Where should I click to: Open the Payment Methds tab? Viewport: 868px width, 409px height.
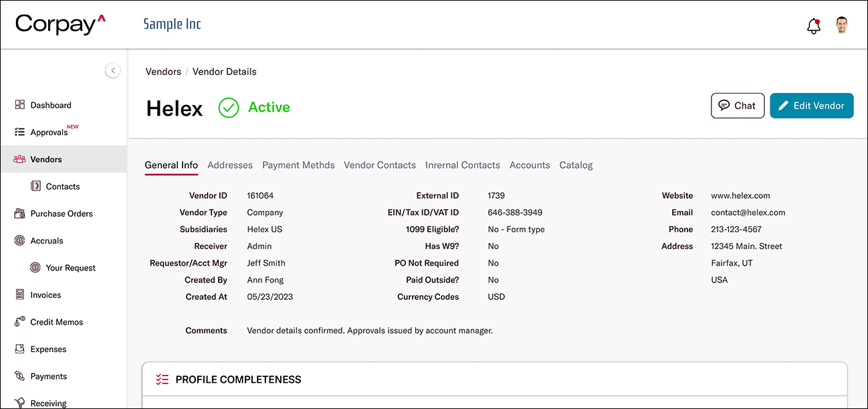click(298, 165)
